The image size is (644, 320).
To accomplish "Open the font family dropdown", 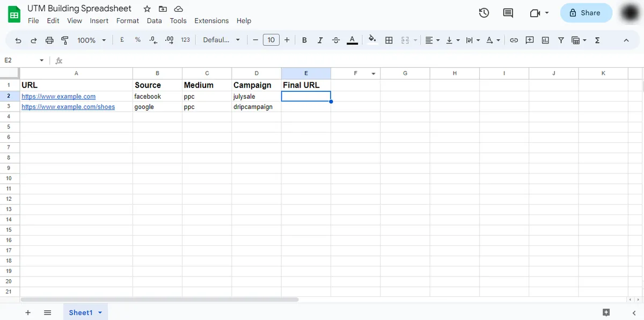I will pos(220,40).
